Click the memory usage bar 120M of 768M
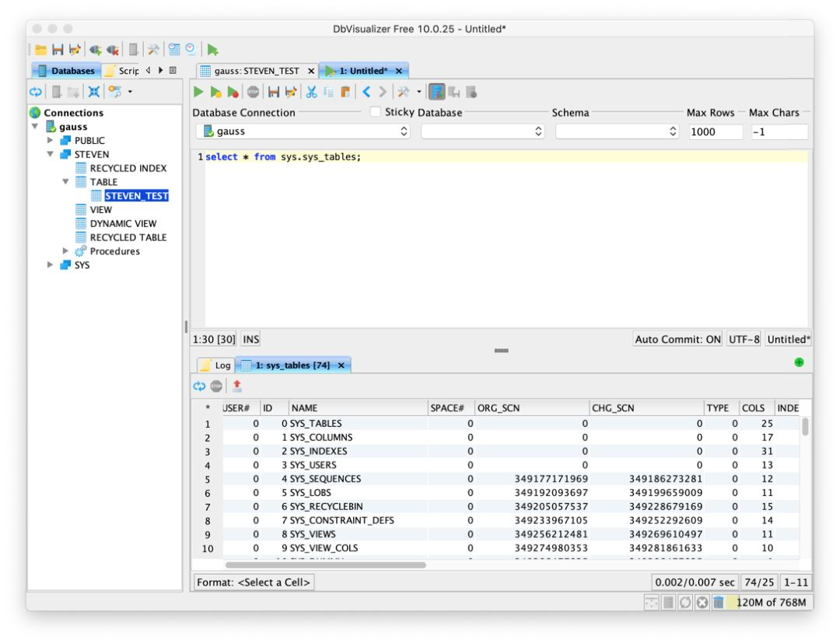This screenshot has height=643, width=840. pos(770,603)
